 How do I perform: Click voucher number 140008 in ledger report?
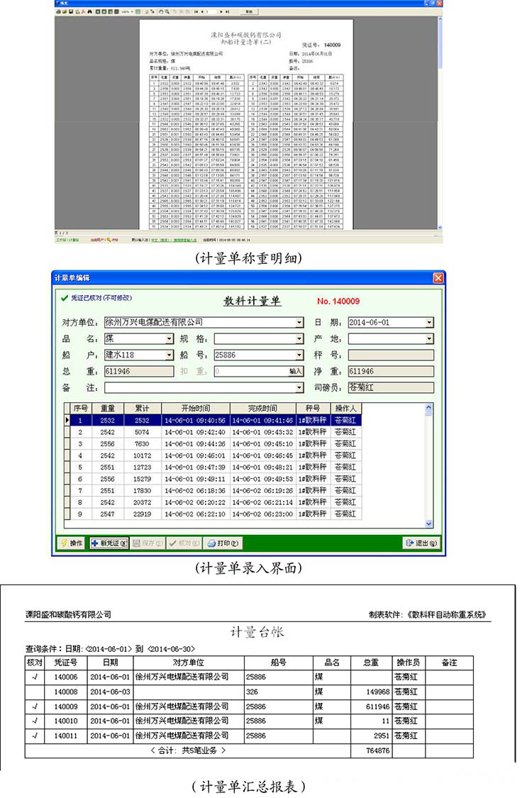click(x=66, y=692)
